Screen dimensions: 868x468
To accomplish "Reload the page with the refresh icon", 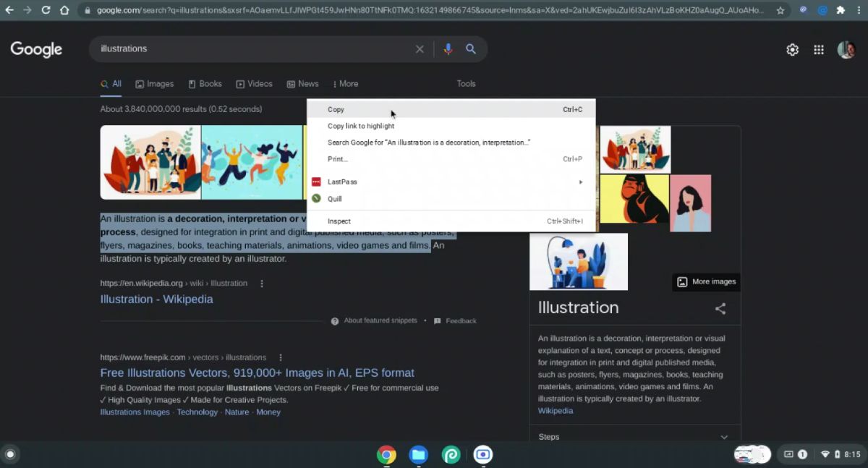I will click(45, 10).
